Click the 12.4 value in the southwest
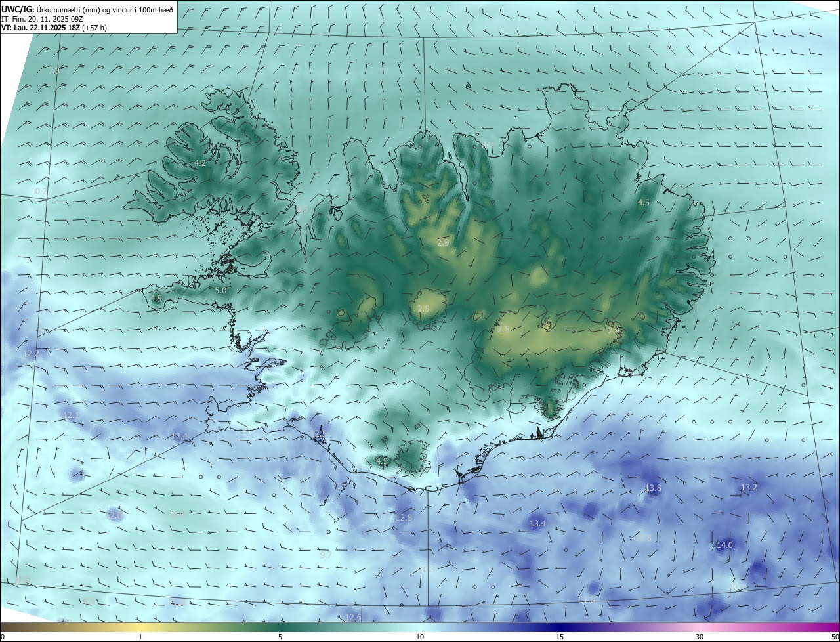This screenshot has width=840, height=642. 179,437
